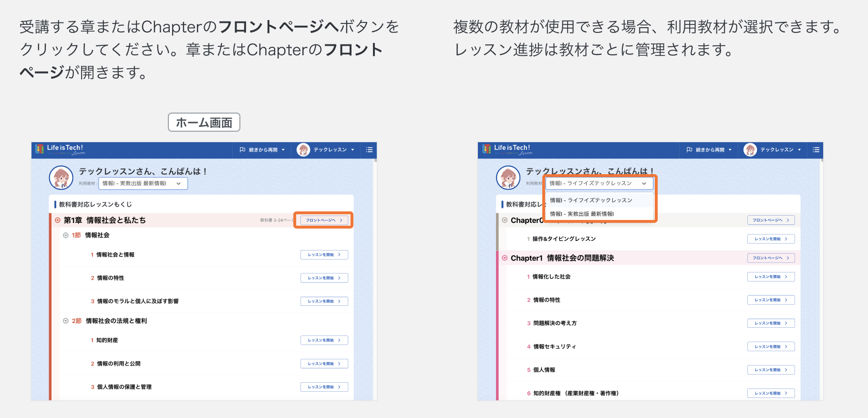The image size is (868, 418).
Task: Start lesson 操作&タイピングレッスン
Action: pos(771,239)
